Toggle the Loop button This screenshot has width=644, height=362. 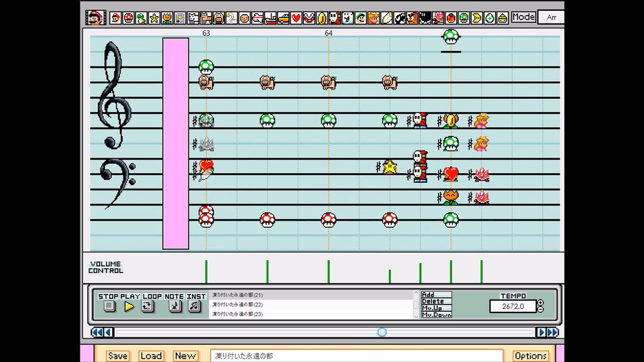click(148, 306)
